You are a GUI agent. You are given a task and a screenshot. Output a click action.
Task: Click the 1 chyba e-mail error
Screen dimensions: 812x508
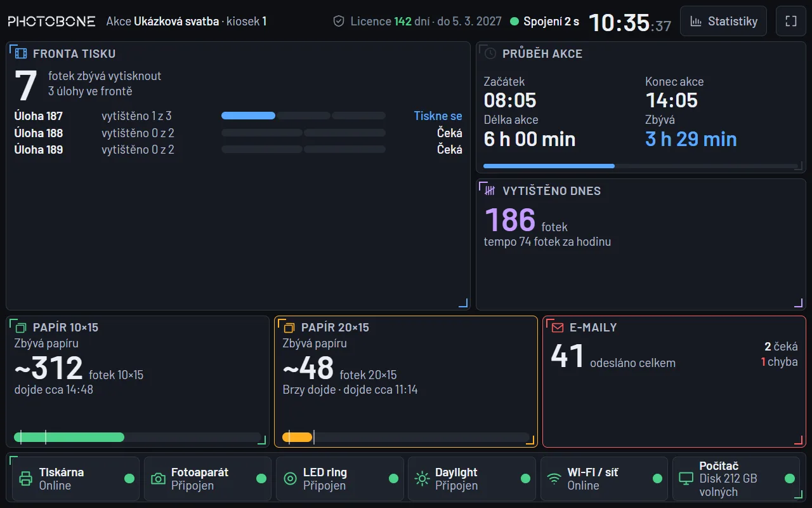click(x=779, y=362)
